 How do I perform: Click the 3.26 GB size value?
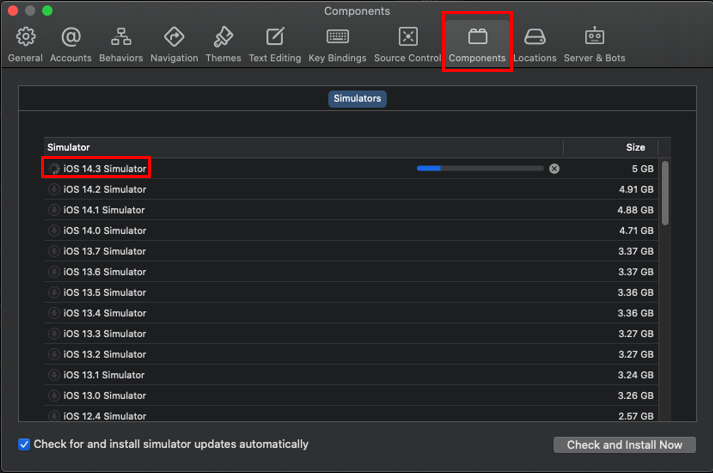point(636,395)
